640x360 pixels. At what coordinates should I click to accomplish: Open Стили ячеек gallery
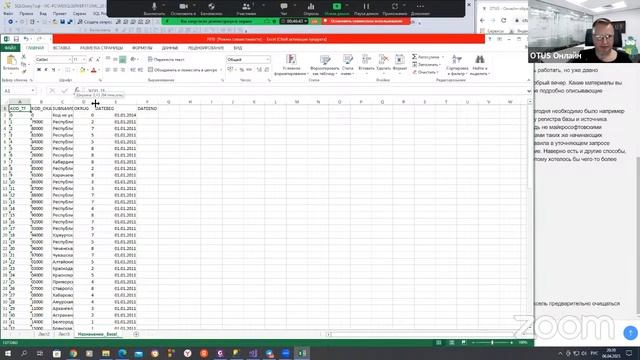[348, 65]
